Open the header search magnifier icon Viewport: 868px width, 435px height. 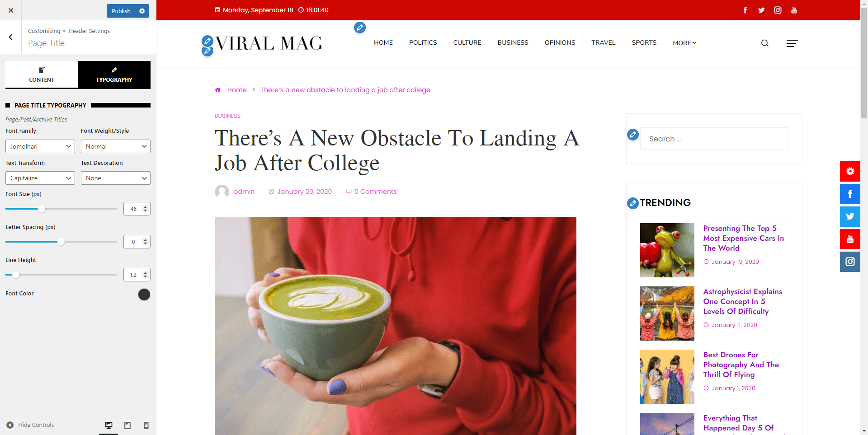coord(764,43)
